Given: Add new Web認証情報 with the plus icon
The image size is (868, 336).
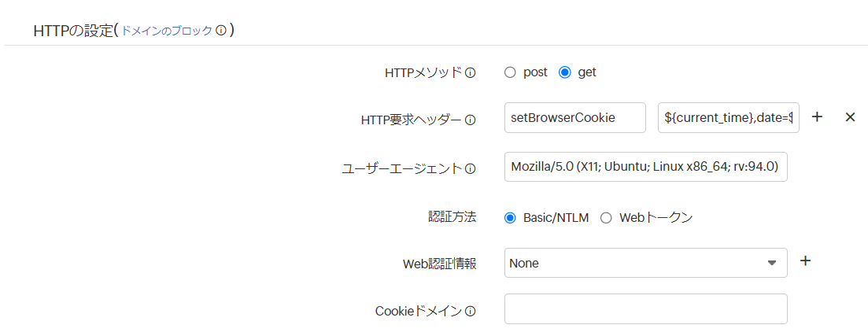Looking at the screenshot, I should tap(805, 260).
